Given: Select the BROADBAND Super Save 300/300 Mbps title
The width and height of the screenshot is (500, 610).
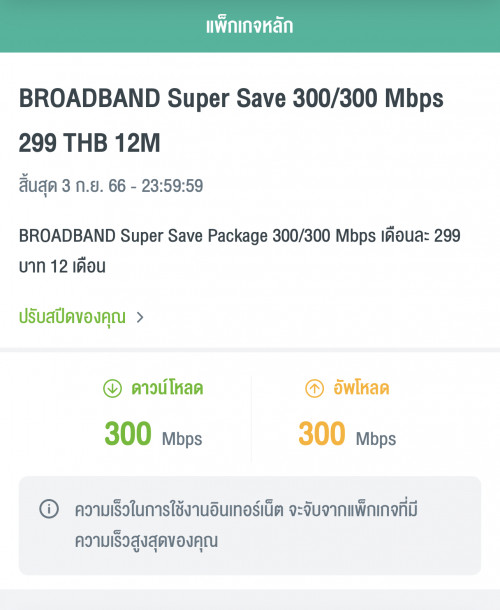Looking at the screenshot, I should pos(231,98).
